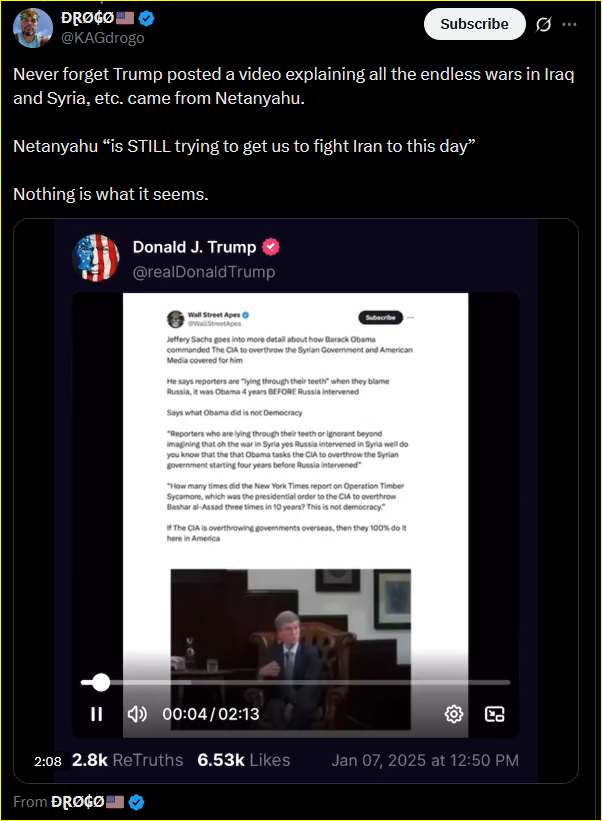The width and height of the screenshot is (602, 821).
Task: Click the Subscribe button
Action: click(474, 24)
